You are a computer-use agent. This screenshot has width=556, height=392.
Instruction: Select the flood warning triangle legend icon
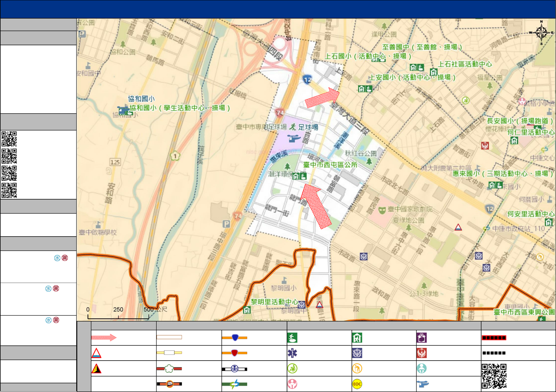pyautogui.click(x=96, y=353)
